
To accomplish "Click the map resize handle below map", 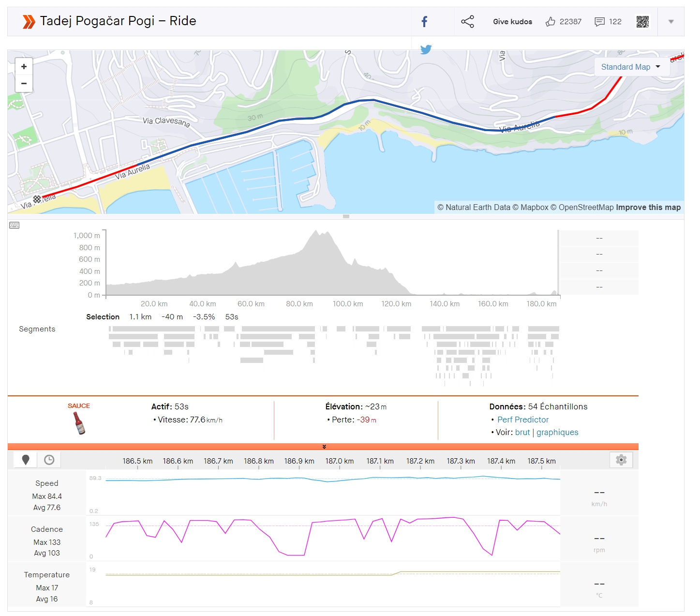I will (346, 216).
